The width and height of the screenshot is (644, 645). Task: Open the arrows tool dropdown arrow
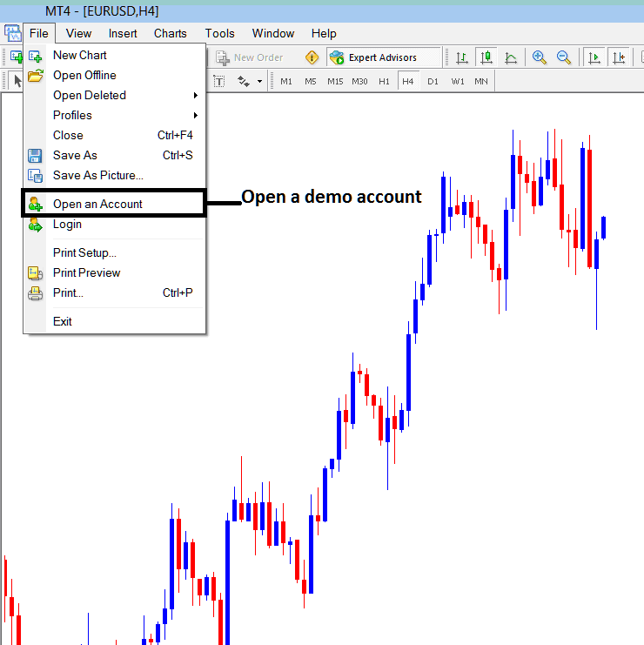[259, 81]
